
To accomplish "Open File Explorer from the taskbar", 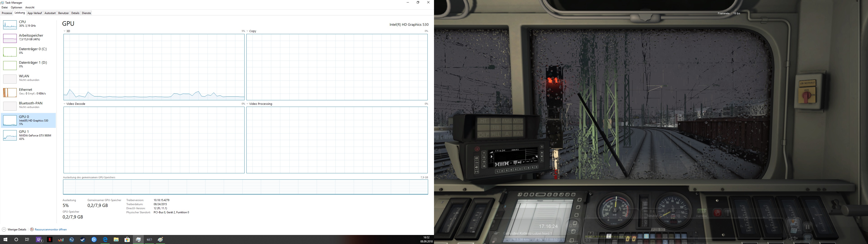I will click(x=116, y=240).
